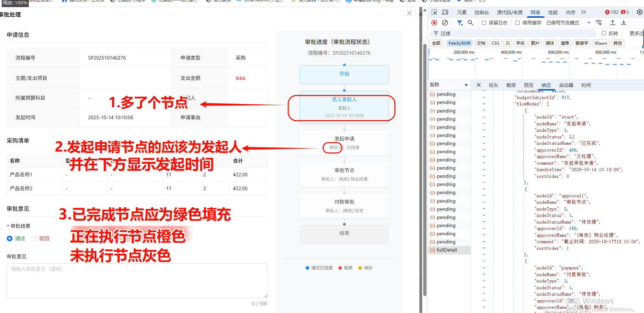Click the 通过已完成 blue legend dot
This screenshot has height=313, width=644.
pos(307,268)
